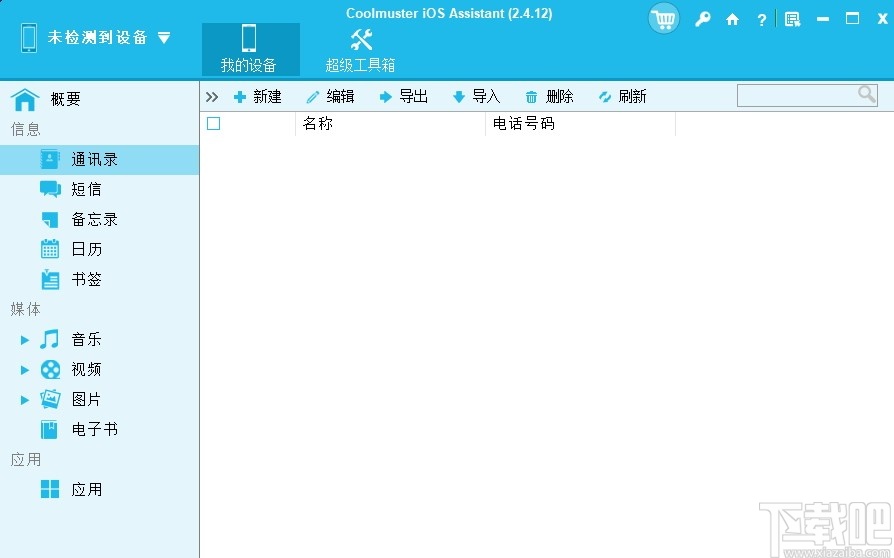
Task: Click the sticky note 备忘录 icon
Action: [50, 219]
